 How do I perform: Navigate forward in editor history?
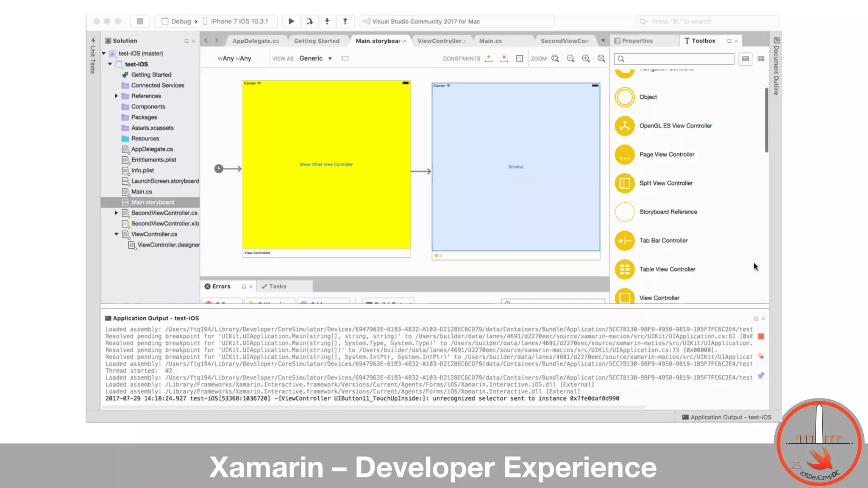(x=217, y=40)
